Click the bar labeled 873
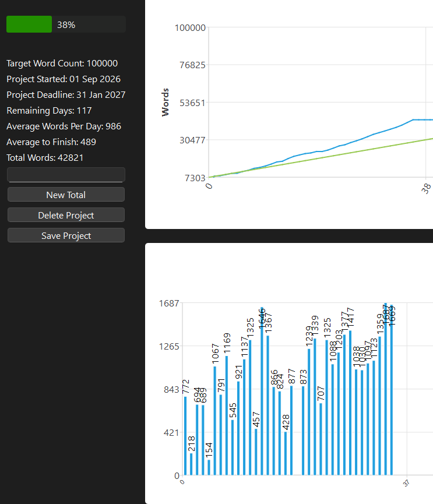Viewport: 433px width, 504px height. tap(303, 431)
